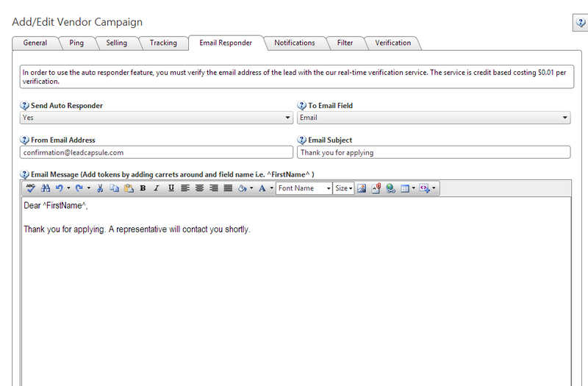Open the font Size dropdown
The image size is (588, 386).
[344, 188]
